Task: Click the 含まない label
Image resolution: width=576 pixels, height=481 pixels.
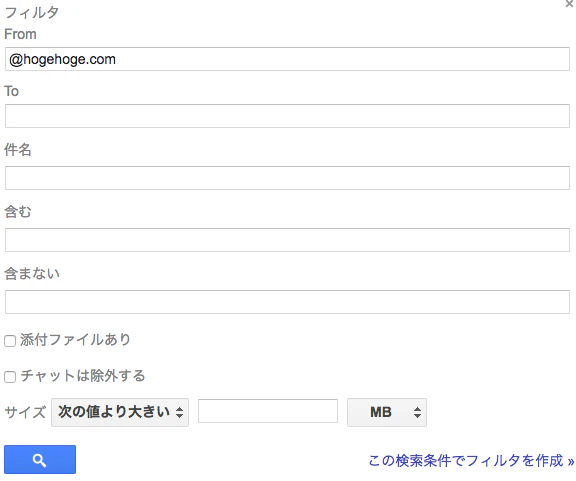Action: tap(32, 273)
